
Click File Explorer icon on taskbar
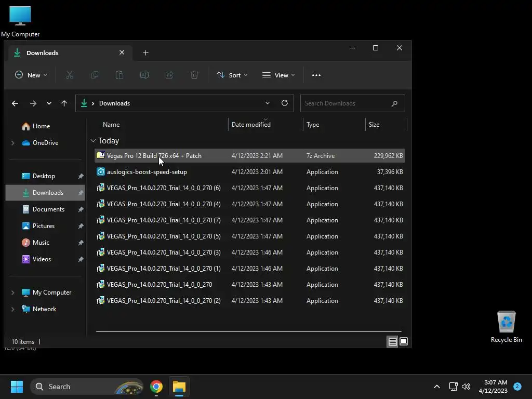tap(179, 387)
